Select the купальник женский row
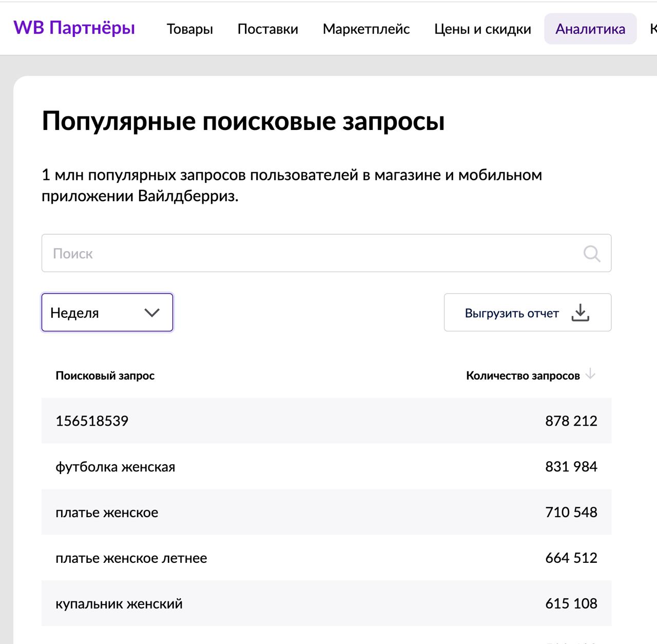 326,603
